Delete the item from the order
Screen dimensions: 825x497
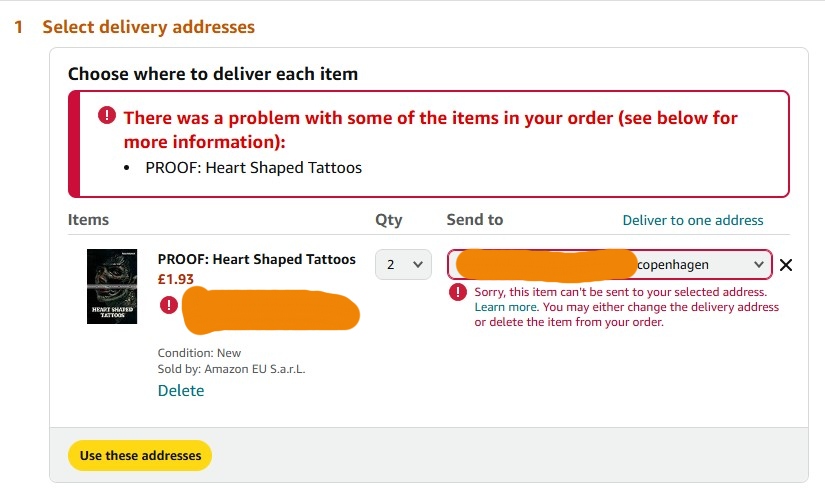pos(181,391)
